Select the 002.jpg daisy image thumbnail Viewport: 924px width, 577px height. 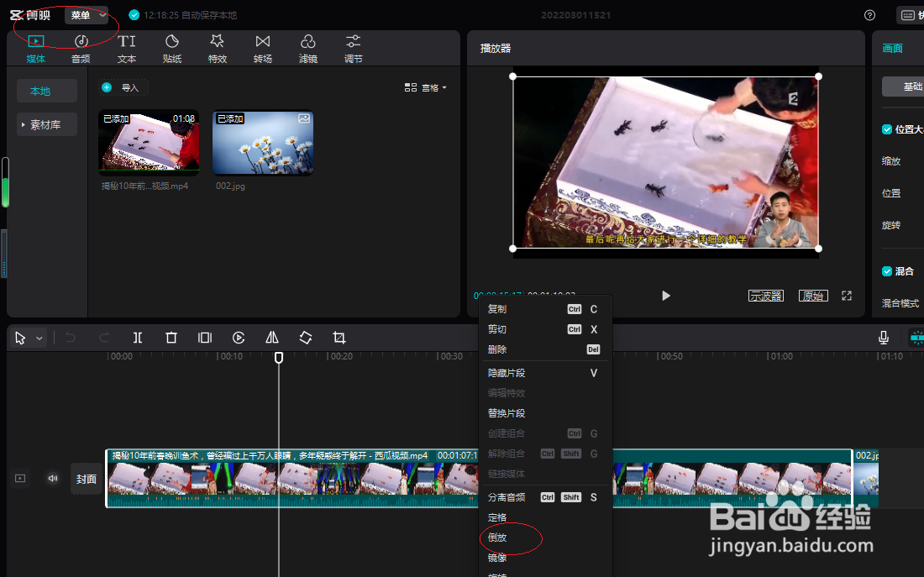click(263, 144)
